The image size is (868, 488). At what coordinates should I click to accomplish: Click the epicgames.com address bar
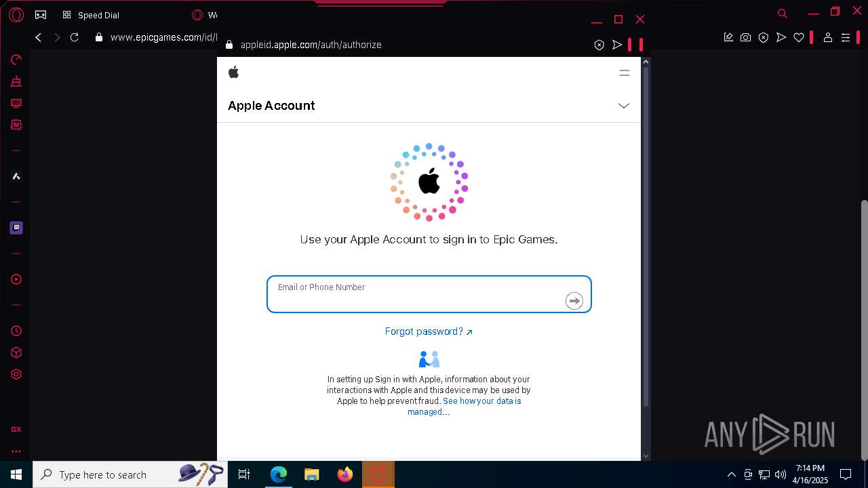pyautogui.click(x=163, y=37)
